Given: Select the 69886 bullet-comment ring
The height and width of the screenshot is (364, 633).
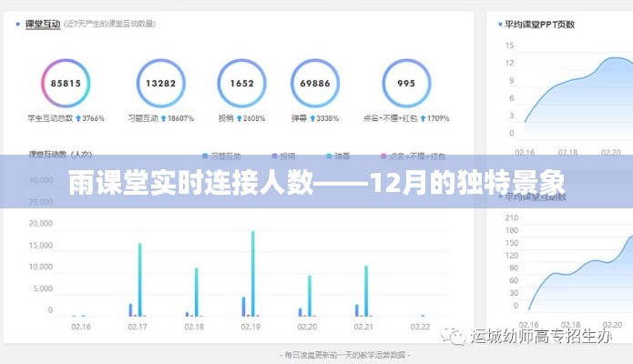Looking at the screenshot, I should coord(315,83).
